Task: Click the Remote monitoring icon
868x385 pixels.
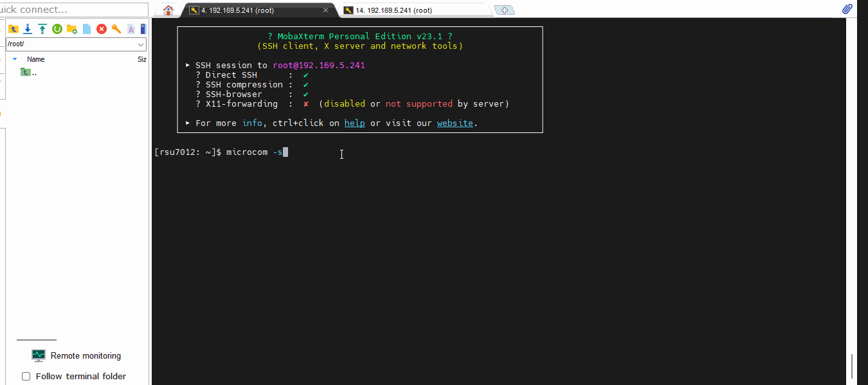Action: tap(39, 355)
